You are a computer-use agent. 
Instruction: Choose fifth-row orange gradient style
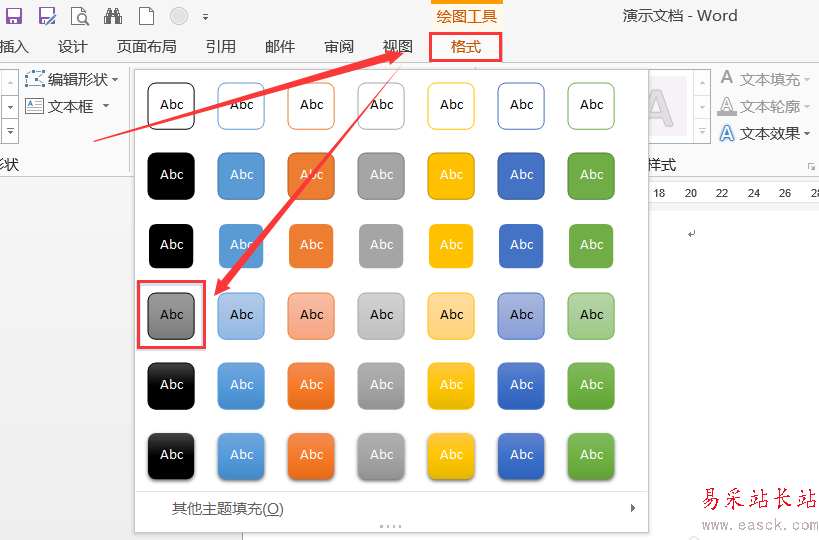pyautogui.click(x=311, y=386)
